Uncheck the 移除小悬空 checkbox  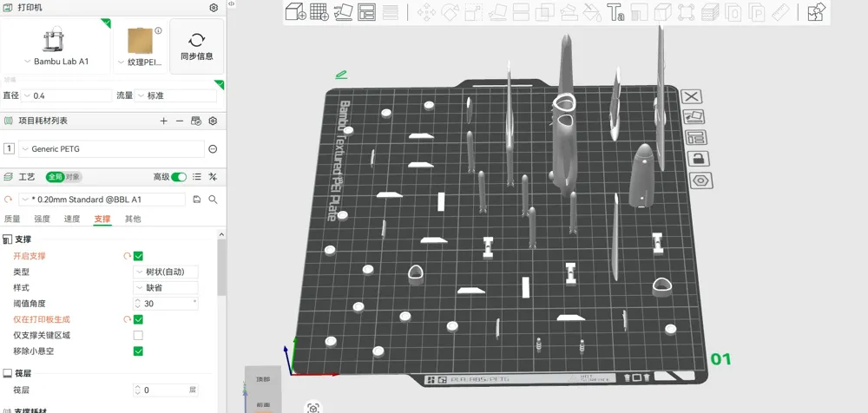click(138, 351)
